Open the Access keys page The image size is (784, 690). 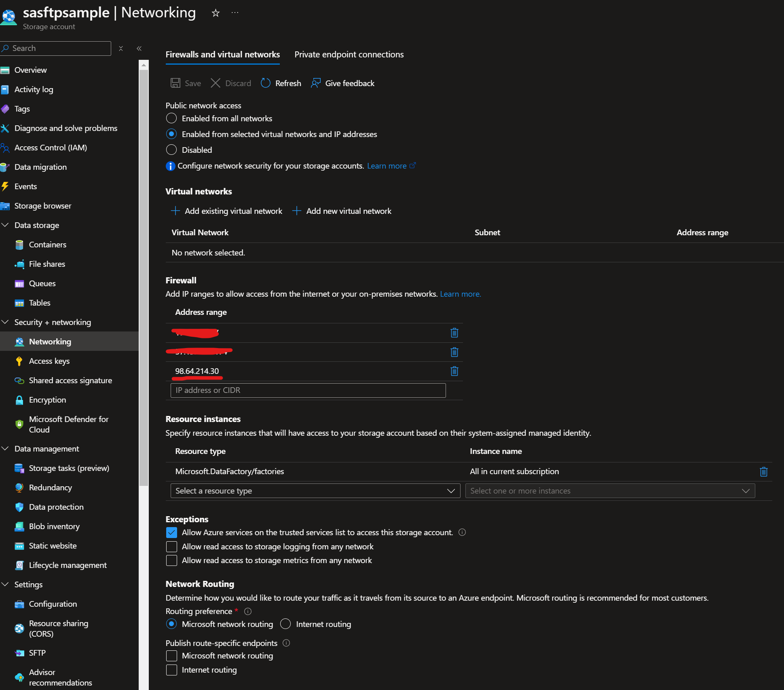click(x=49, y=361)
